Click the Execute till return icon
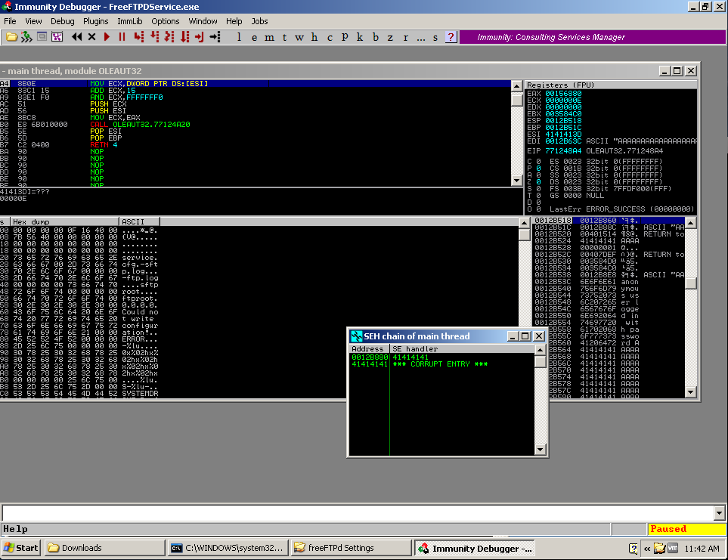The image size is (728, 560). [x=200, y=36]
